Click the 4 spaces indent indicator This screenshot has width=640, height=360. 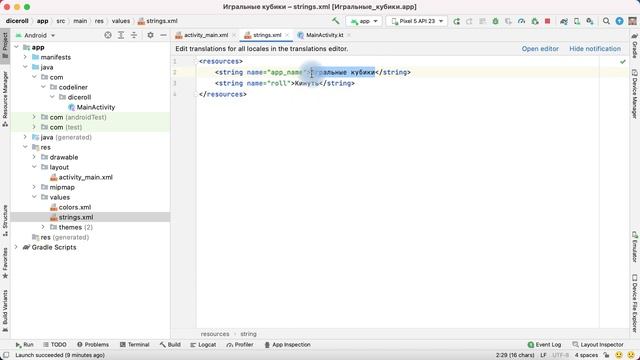pyautogui.click(x=586, y=355)
